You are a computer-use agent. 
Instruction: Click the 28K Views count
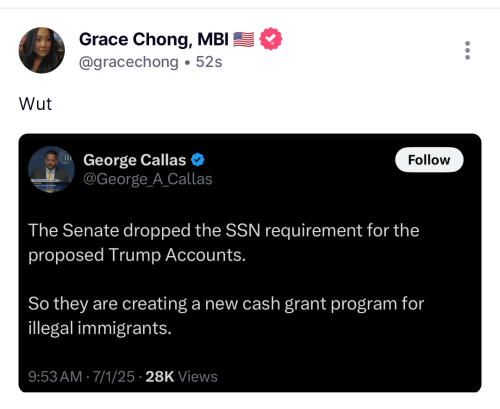pos(181,377)
